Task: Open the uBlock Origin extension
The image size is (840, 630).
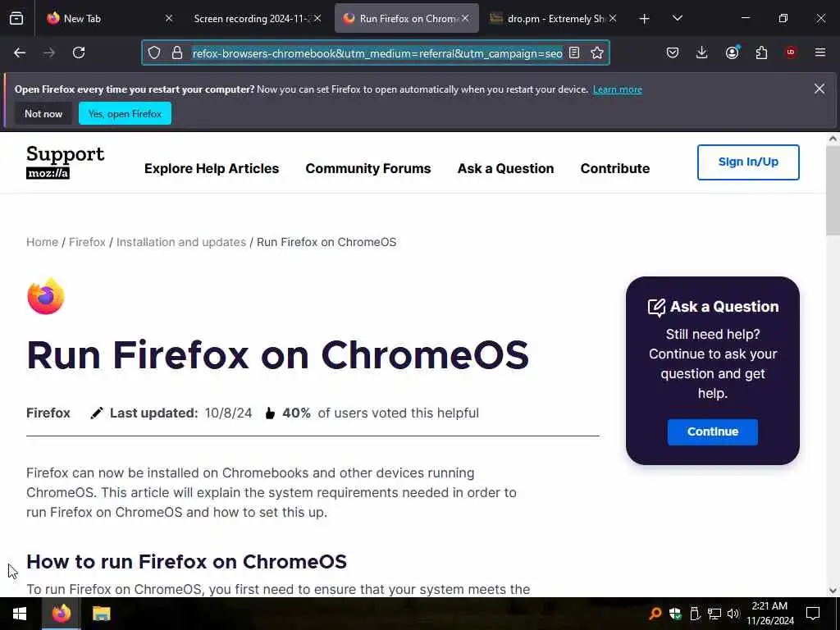Action: (791, 52)
